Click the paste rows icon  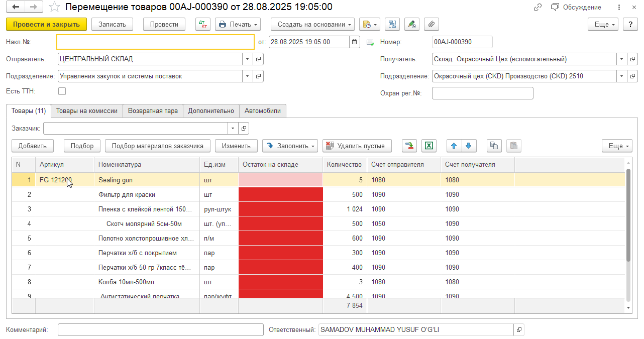[x=513, y=146]
